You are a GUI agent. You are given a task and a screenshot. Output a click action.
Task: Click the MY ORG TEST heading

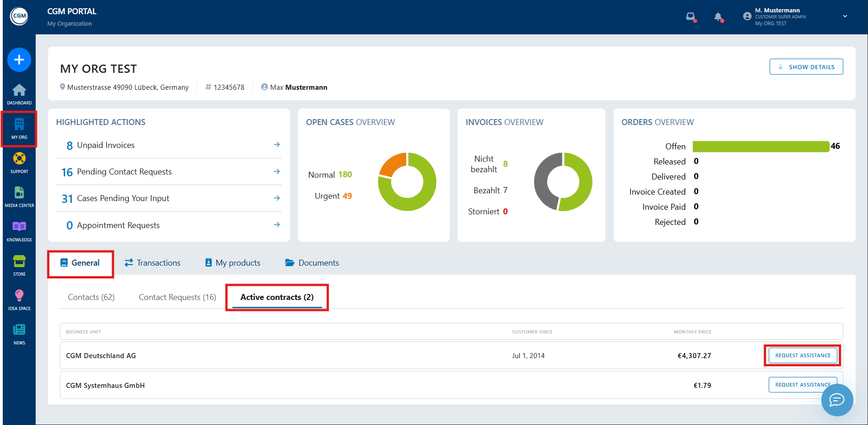(x=98, y=69)
